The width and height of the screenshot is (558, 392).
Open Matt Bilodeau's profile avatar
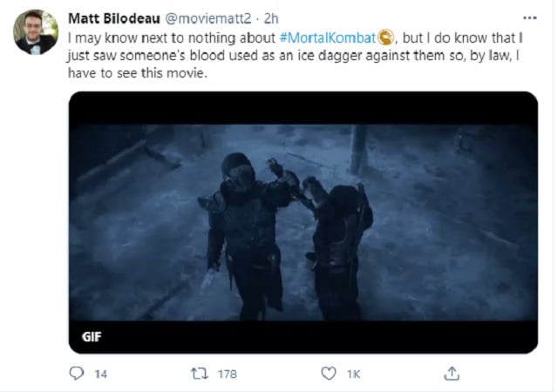(35, 32)
